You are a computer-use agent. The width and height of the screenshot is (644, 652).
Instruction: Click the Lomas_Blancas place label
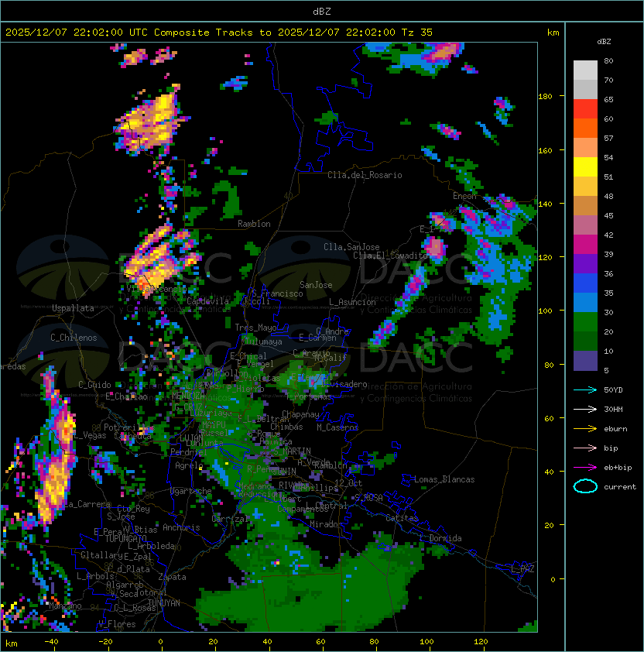click(x=444, y=479)
